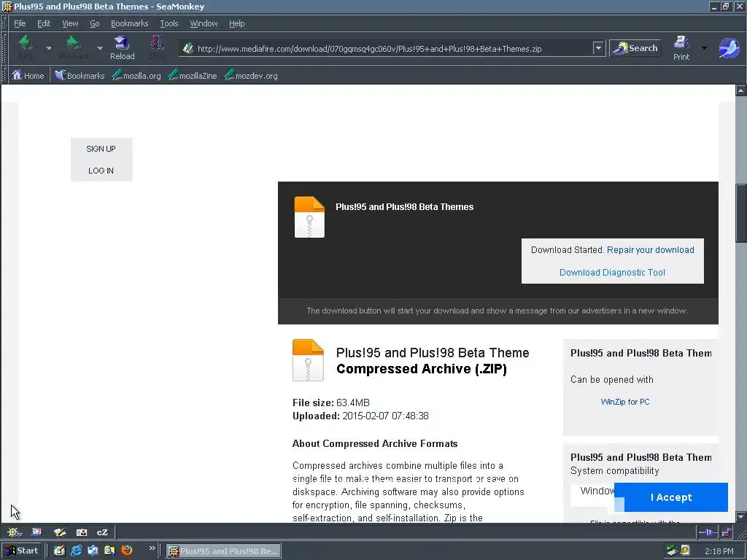Screen dimensions: 747x560
Task: Click the WinZip for PC link
Action: (x=625, y=402)
